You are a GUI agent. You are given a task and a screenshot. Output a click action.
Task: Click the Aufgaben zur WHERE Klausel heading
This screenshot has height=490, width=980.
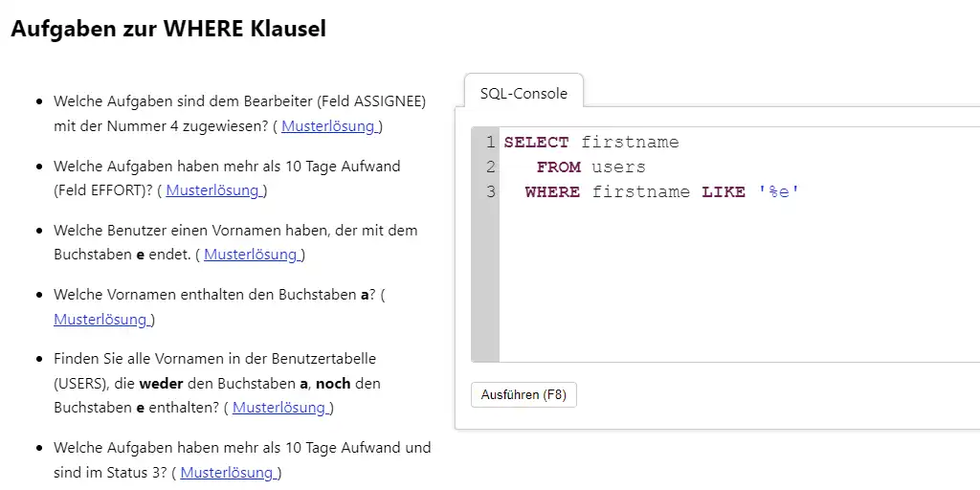click(168, 29)
